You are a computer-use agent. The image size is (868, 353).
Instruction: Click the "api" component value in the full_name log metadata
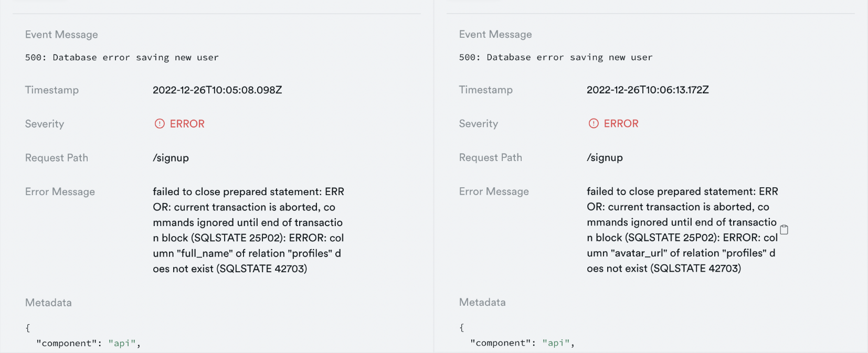(x=122, y=344)
